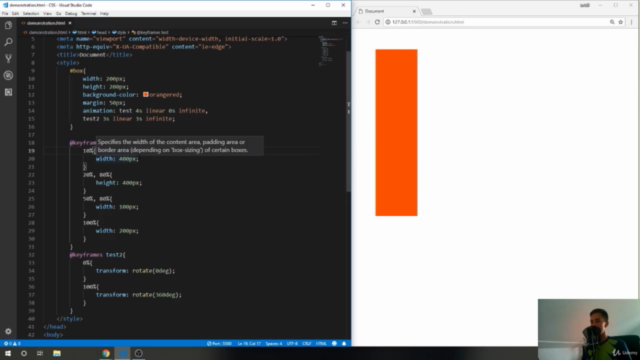Screen dimensions: 640x360
Task: Open the Debug menu
Action: 71,13
